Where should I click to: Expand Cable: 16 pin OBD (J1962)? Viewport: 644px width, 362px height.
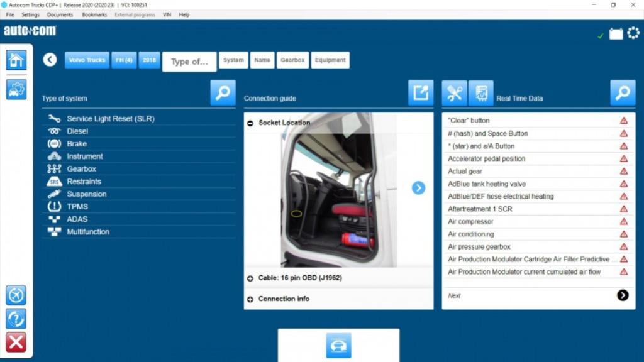point(249,277)
